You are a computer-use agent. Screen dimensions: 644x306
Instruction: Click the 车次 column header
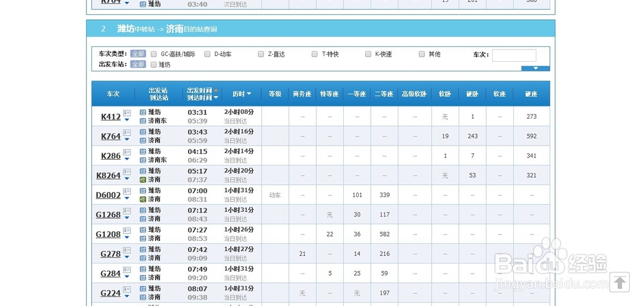(x=113, y=94)
